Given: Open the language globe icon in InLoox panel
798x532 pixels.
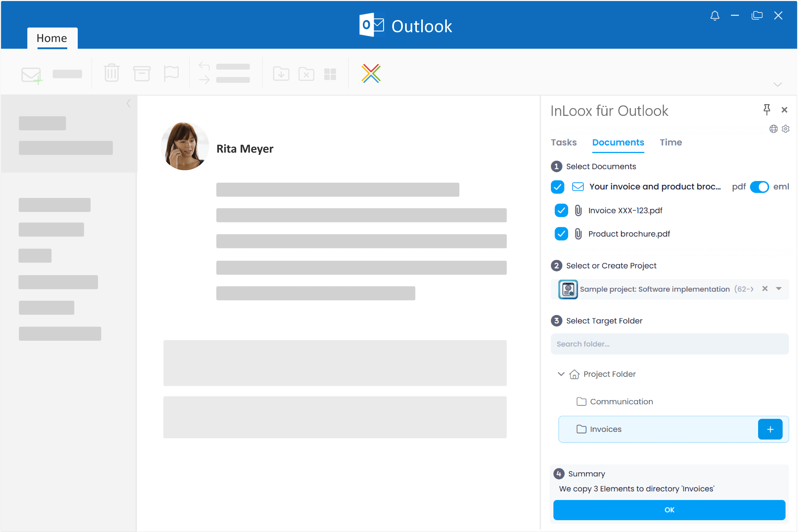Looking at the screenshot, I should pyautogui.click(x=773, y=129).
